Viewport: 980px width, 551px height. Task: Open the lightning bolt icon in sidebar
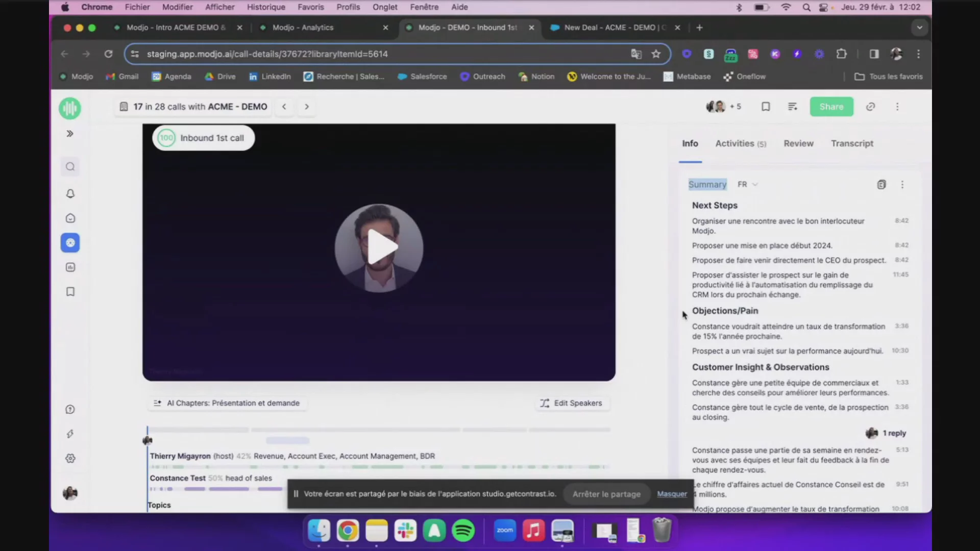[70, 434]
